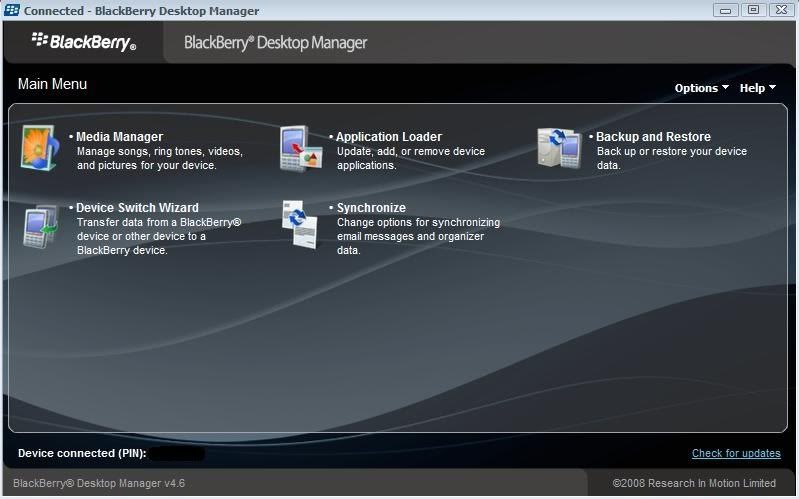The width and height of the screenshot is (799, 499).
Task: Open the Device Switch Wizard icon
Action: 41,226
